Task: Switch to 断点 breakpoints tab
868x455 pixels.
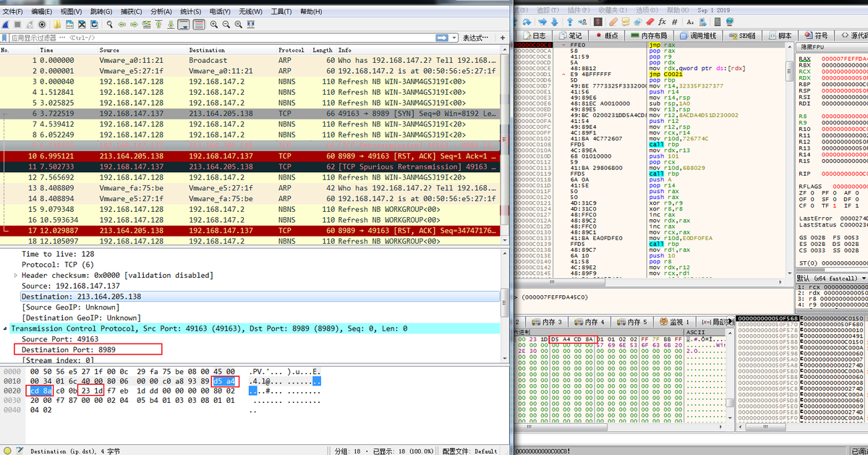Action: coord(606,35)
